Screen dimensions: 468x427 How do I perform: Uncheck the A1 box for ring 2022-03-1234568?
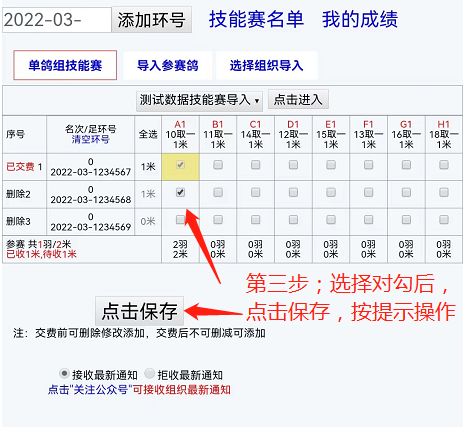180,192
